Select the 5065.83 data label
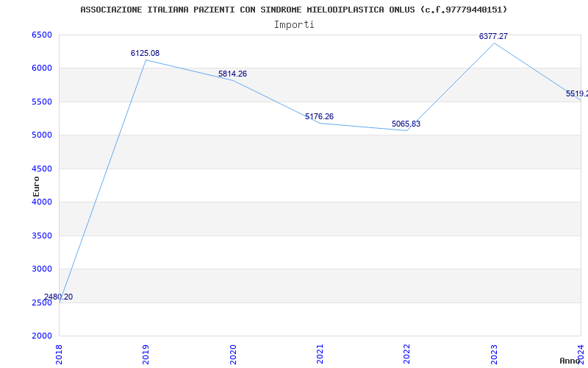 pos(406,124)
